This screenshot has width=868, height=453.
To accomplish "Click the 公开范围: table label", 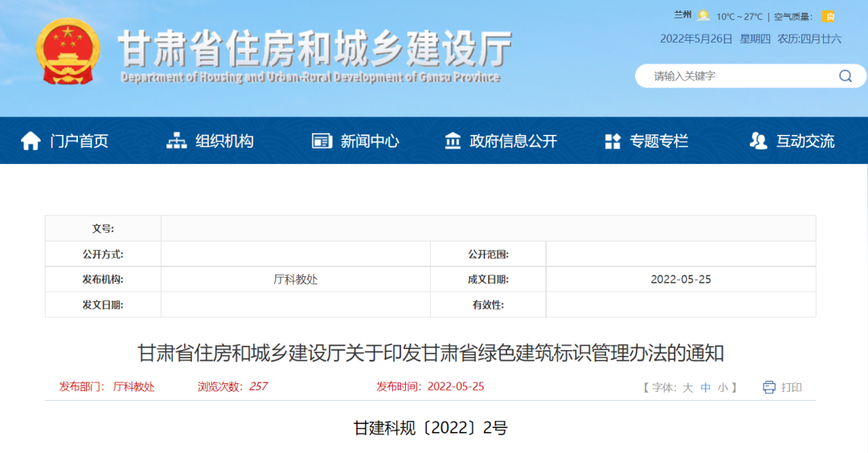I will [489, 255].
